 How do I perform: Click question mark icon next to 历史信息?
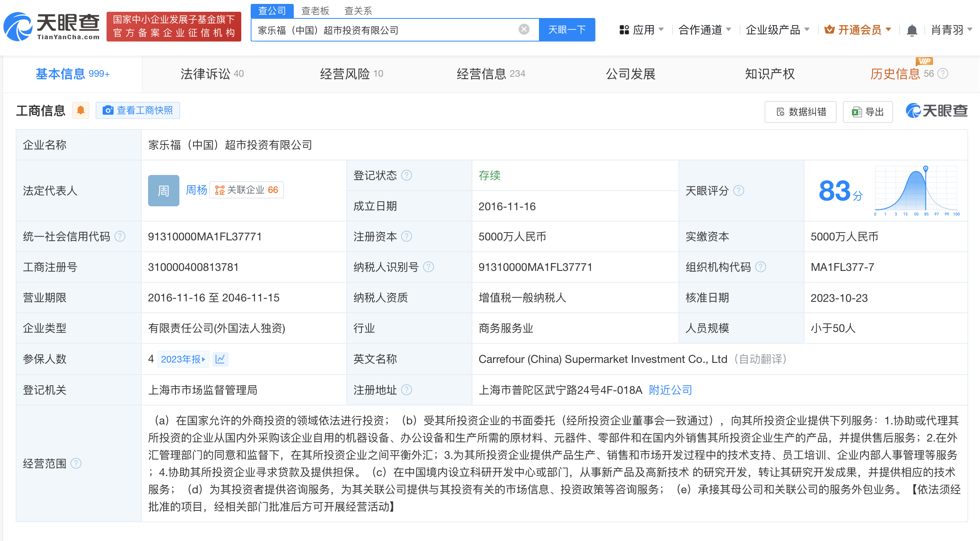click(x=943, y=74)
